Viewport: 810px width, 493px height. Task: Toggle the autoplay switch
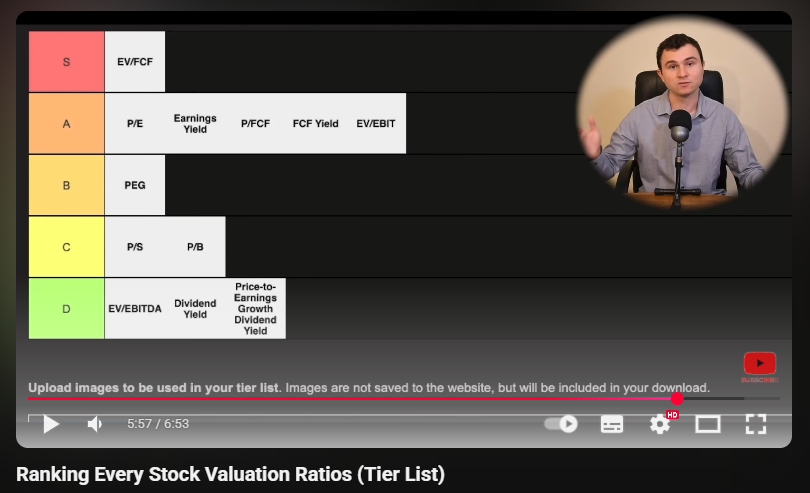(x=561, y=424)
